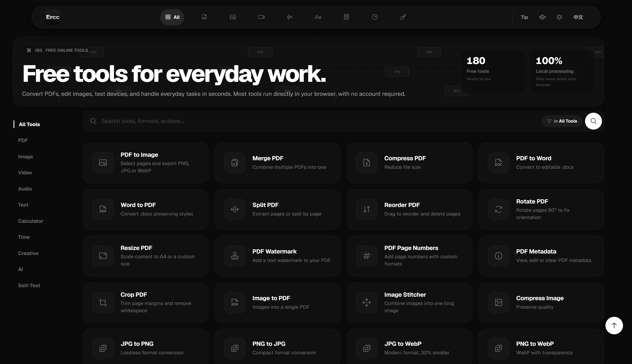Select the Calculator icon in top navigation
The height and width of the screenshot is (364, 632).
[346, 17]
